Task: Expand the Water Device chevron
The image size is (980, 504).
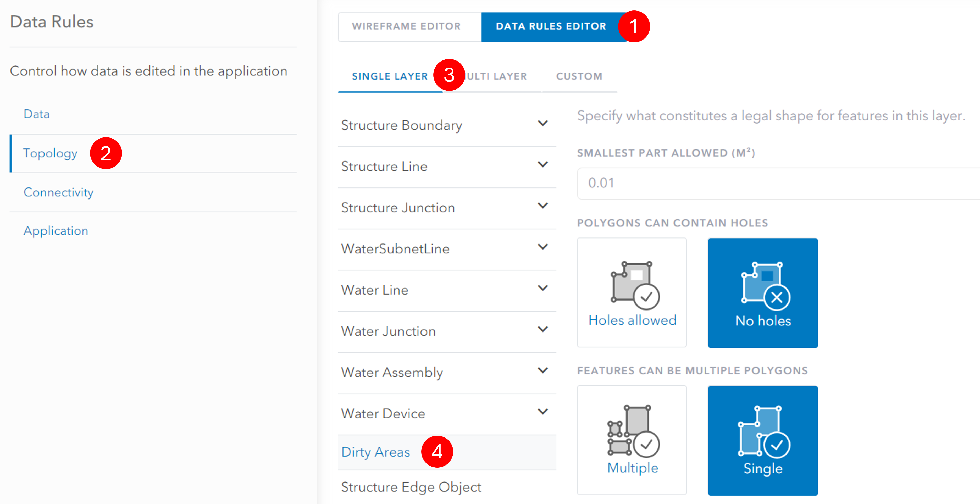Action: pos(543,412)
